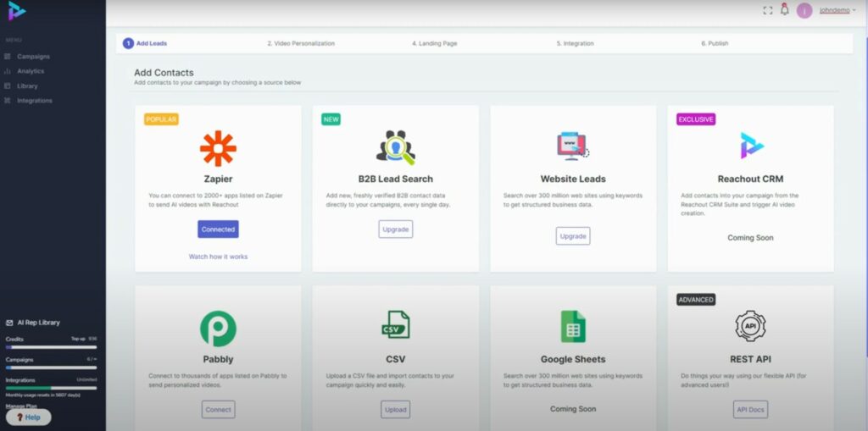The width and height of the screenshot is (868, 431).
Task: Click the Google Sheets title
Action: [573, 359]
